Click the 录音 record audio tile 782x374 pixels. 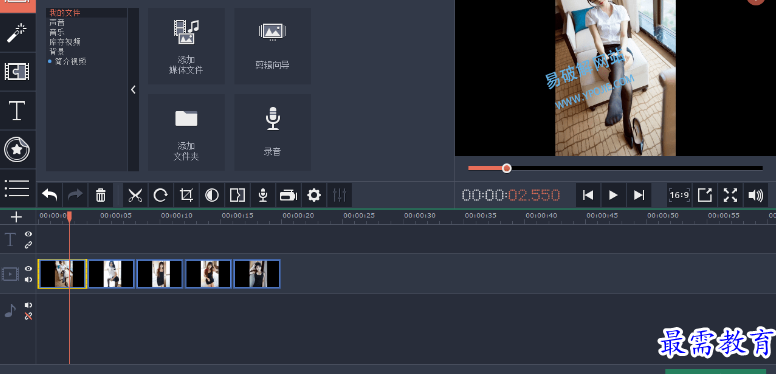(272, 133)
